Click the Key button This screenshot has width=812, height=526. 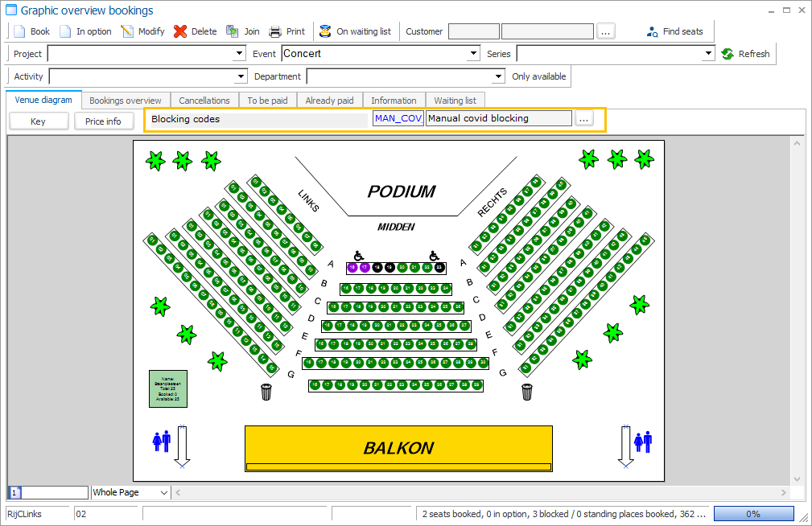pos(38,121)
